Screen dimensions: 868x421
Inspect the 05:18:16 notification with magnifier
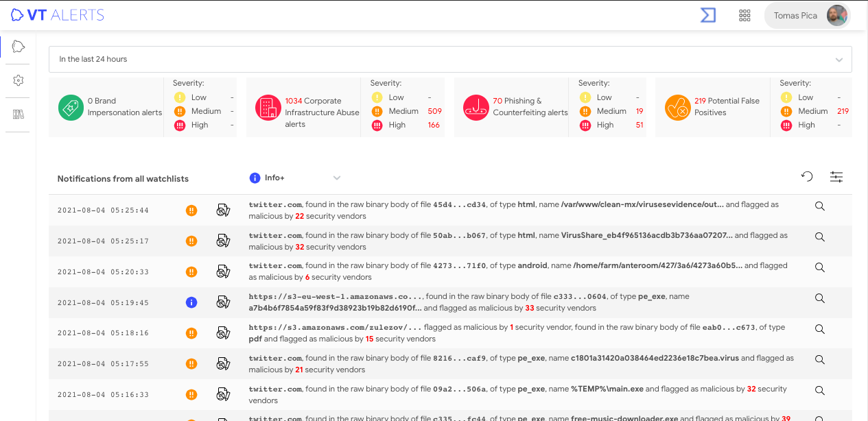click(819, 329)
